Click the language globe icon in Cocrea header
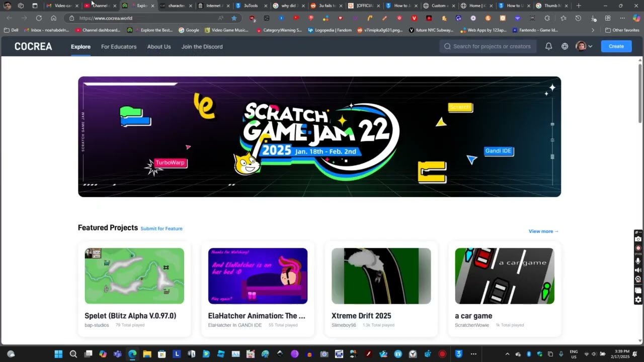 point(565,46)
